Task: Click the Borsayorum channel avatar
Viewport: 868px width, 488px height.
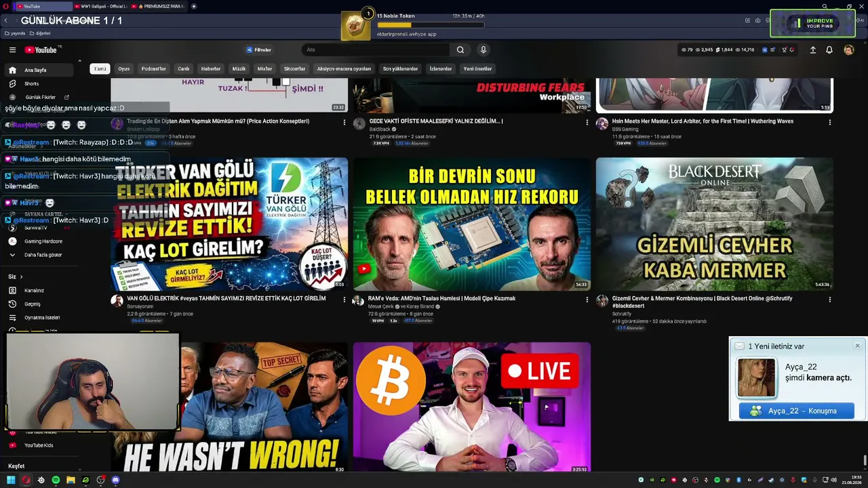Action: pos(117,301)
